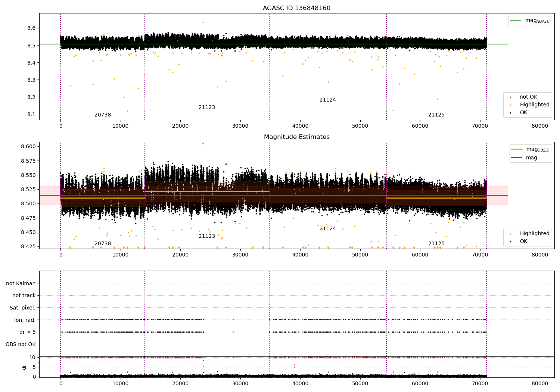Click the rotated 'dr' y-axis label

point(24,367)
